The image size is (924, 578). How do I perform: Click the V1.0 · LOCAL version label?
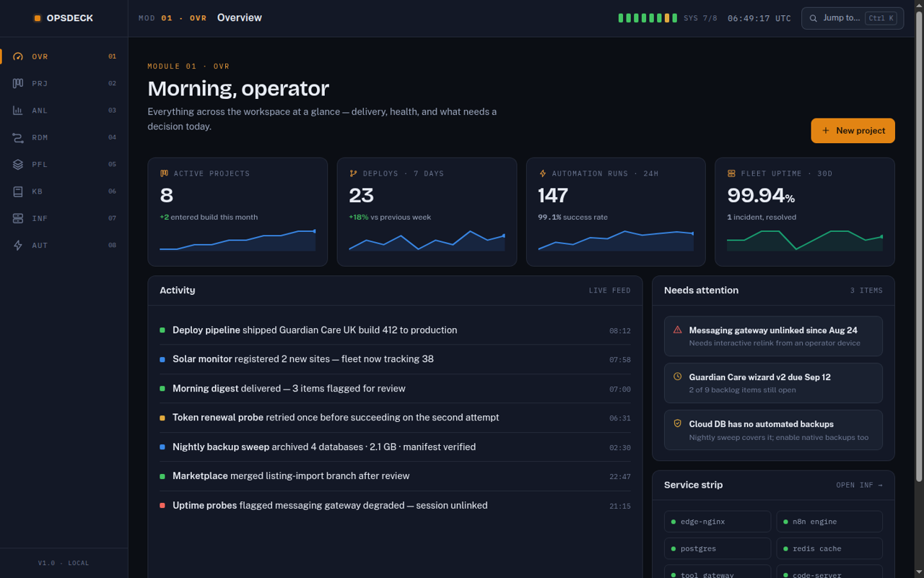click(64, 563)
